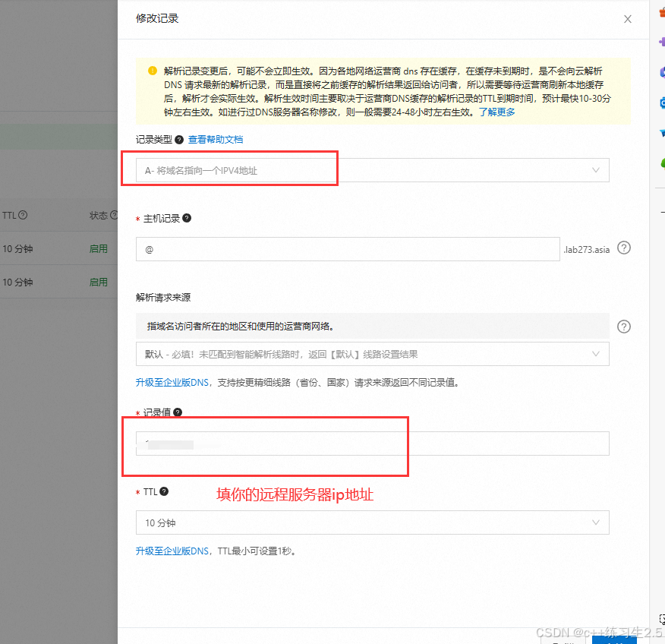The height and width of the screenshot is (644, 665).
Task: Click the .lab273.asia domain suffix text
Action: pos(587,249)
